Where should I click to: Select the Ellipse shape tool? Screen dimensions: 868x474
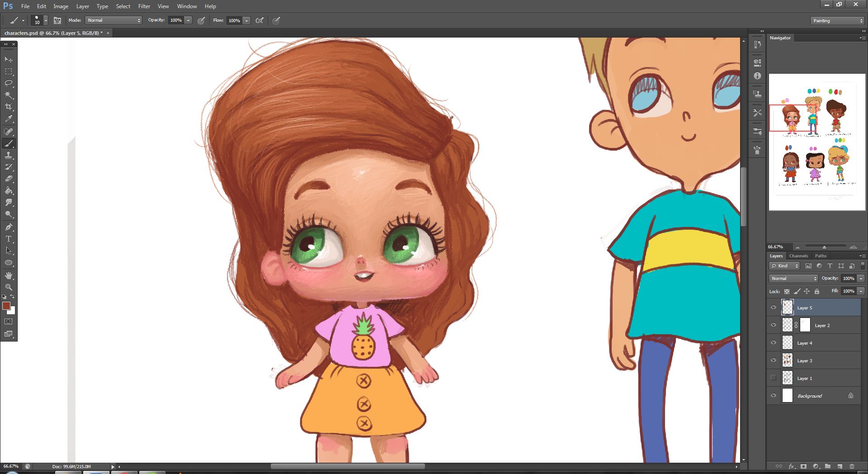point(9,262)
